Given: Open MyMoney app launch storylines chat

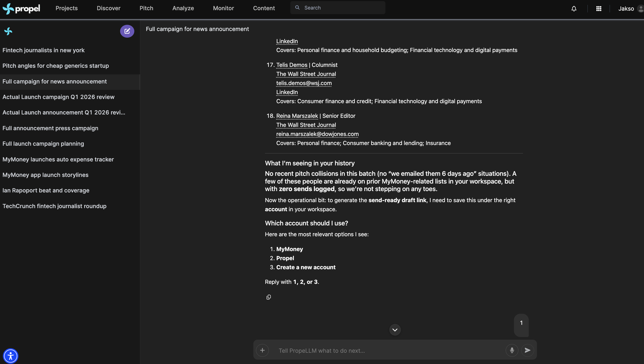Looking at the screenshot, I should (45, 175).
